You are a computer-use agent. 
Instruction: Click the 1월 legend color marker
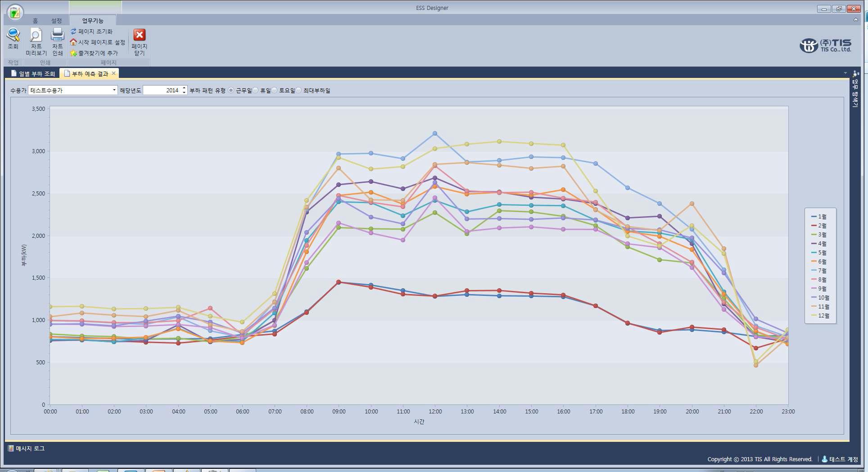pyautogui.click(x=814, y=217)
